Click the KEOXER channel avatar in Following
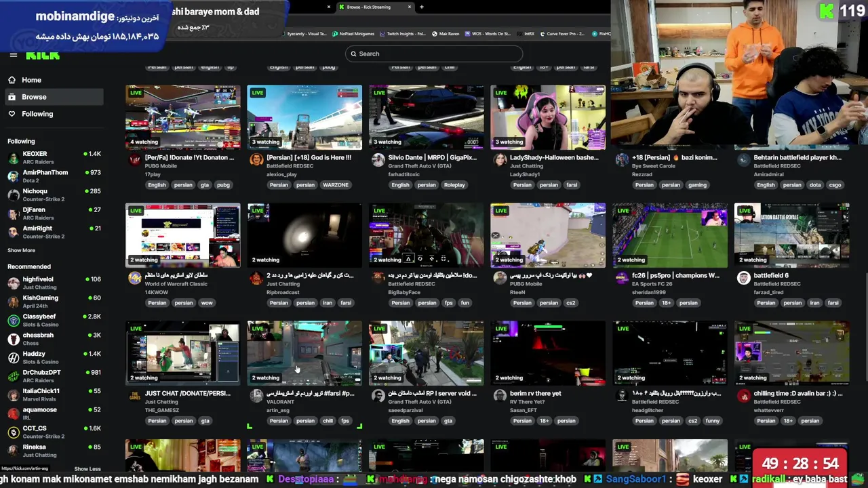 coord(13,158)
